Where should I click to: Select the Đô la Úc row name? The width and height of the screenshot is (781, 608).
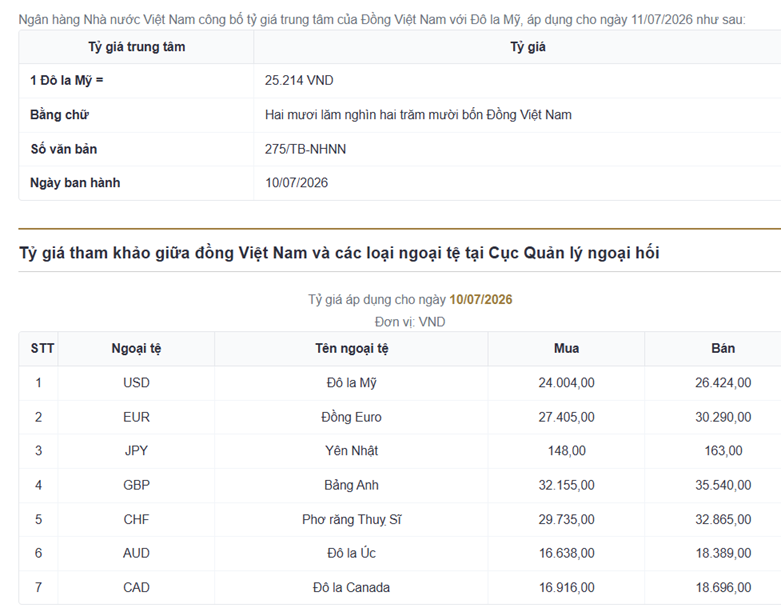click(x=352, y=553)
